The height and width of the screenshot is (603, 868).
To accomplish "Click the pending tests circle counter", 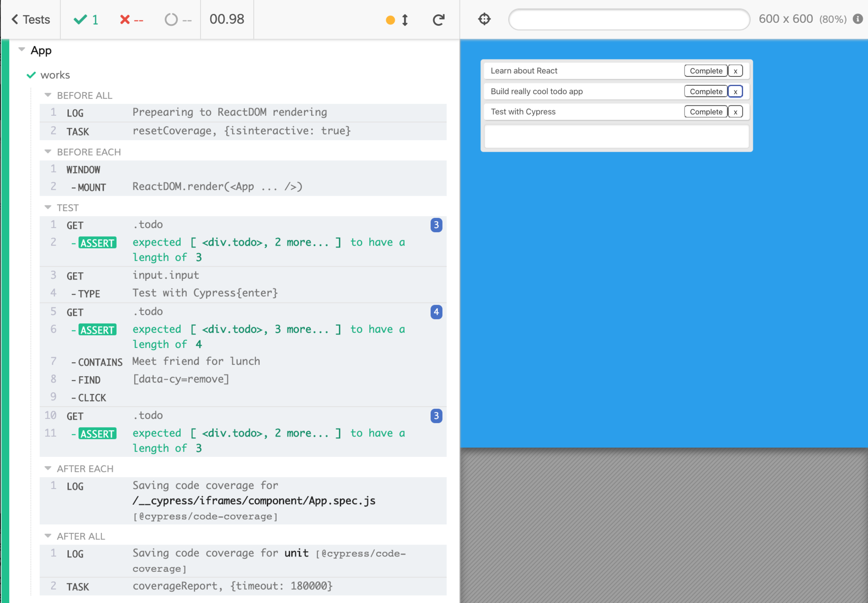I will [x=178, y=20].
